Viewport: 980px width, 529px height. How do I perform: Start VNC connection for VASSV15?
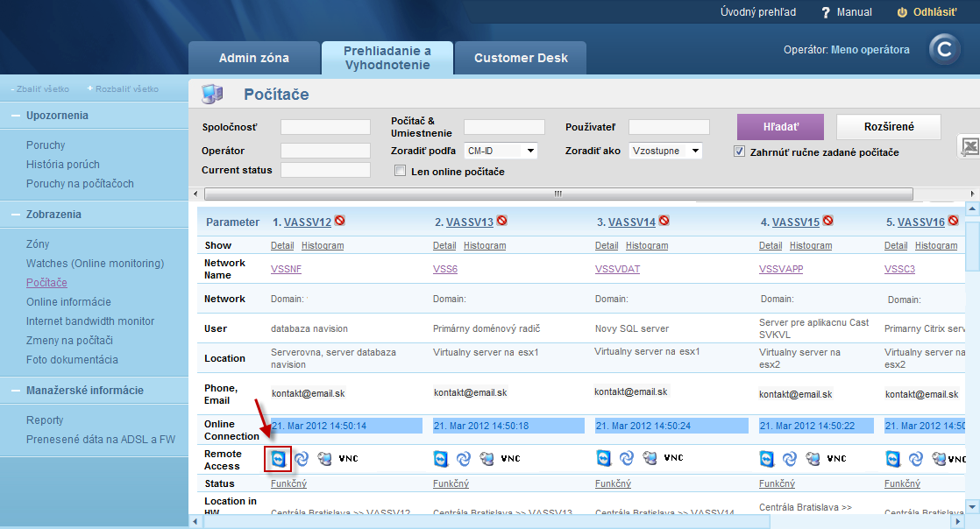[x=837, y=458]
